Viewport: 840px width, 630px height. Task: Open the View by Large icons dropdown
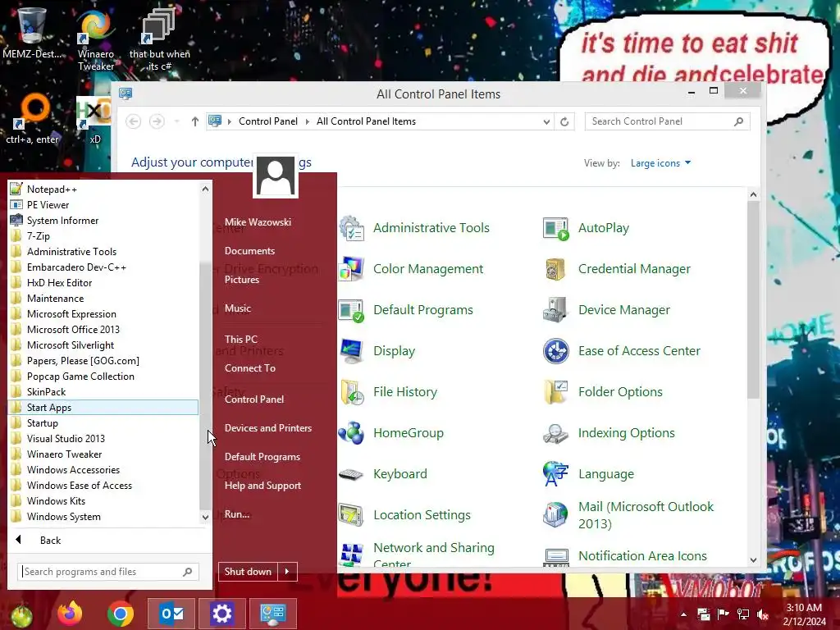coord(660,163)
